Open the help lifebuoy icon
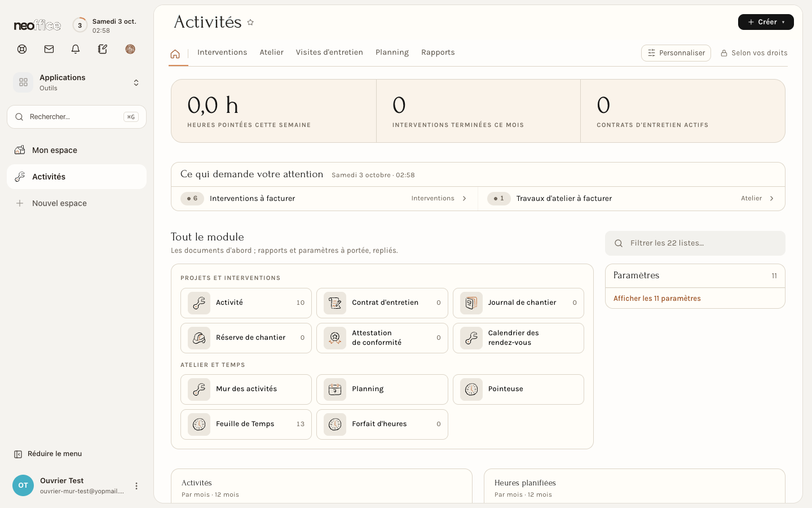Image resolution: width=812 pixels, height=508 pixels. tap(22, 49)
